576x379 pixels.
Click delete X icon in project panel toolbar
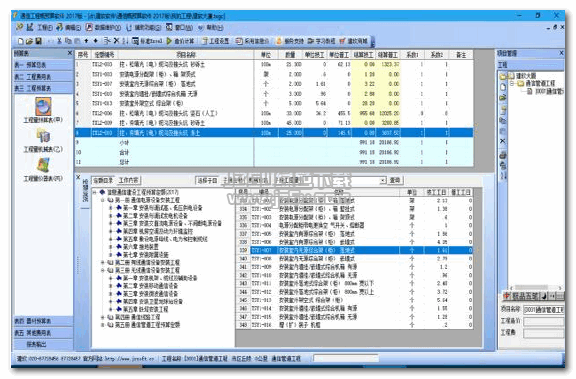[x=503, y=141]
